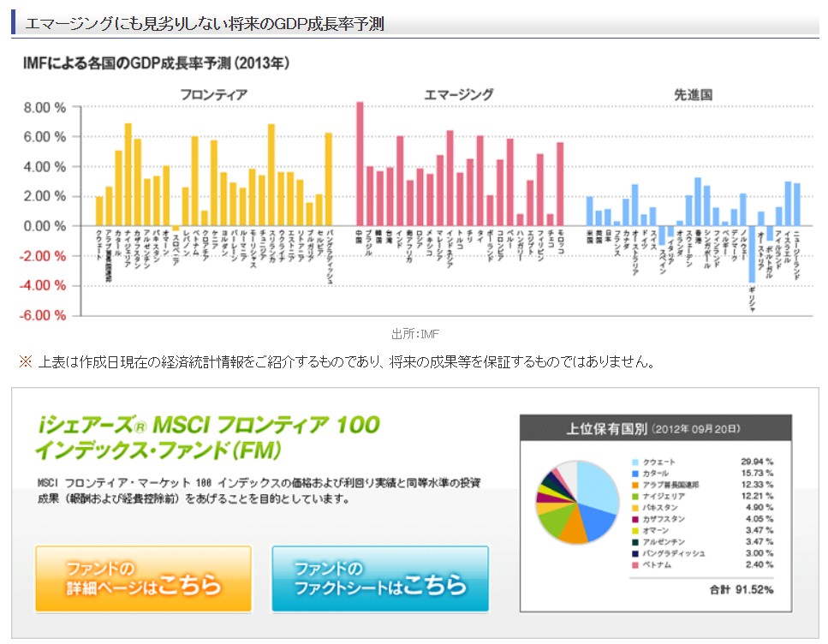The height and width of the screenshot is (644, 828).
Task: Select the ナイジェリア green legend swatch
Action: [x=635, y=497]
